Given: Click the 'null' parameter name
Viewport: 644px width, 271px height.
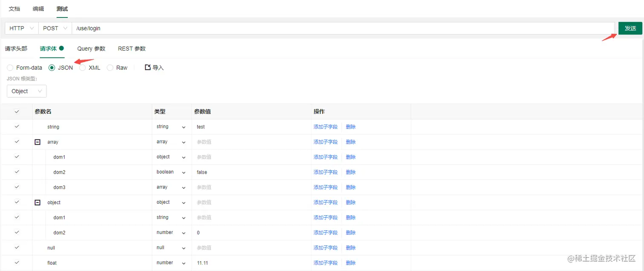Looking at the screenshot, I should click(x=51, y=248).
